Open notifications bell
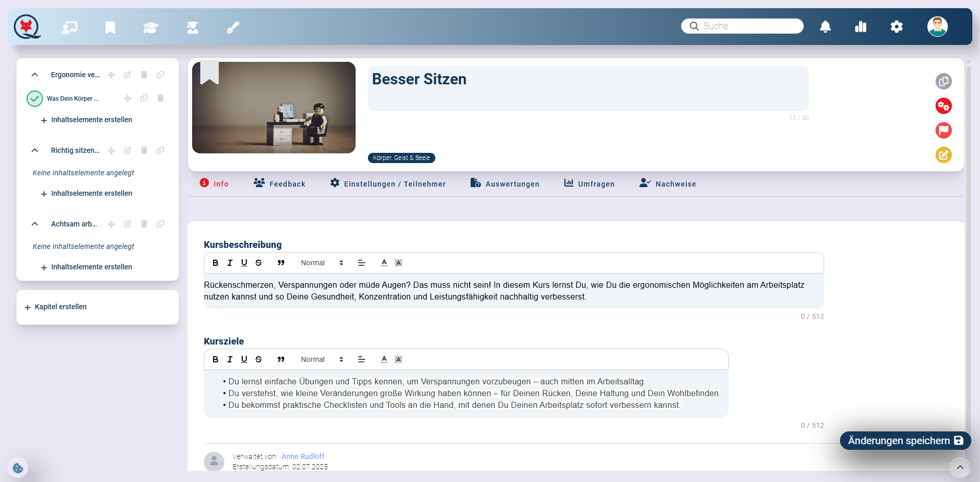 (x=825, y=27)
